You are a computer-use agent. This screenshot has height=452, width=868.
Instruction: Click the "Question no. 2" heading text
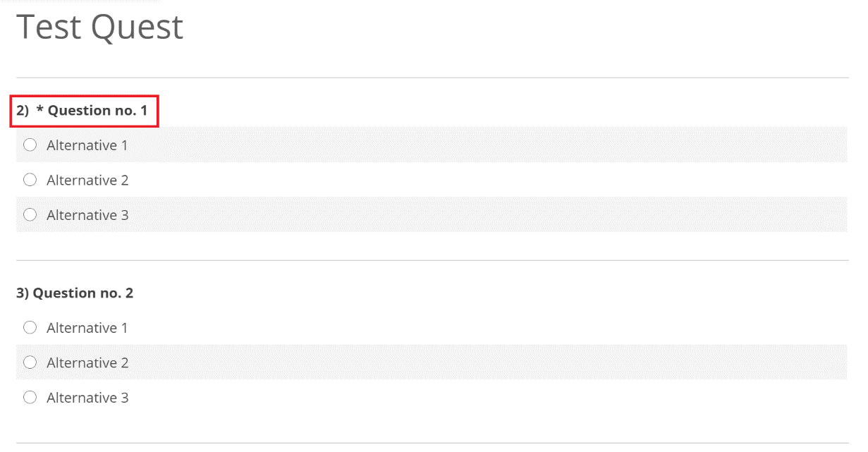pos(83,293)
